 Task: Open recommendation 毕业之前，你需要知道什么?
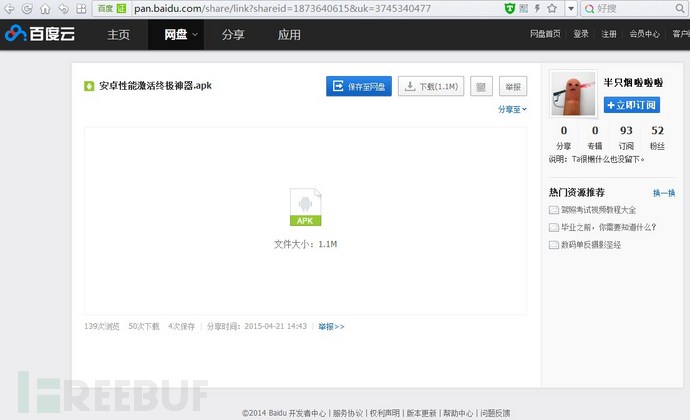[x=608, y=227]
